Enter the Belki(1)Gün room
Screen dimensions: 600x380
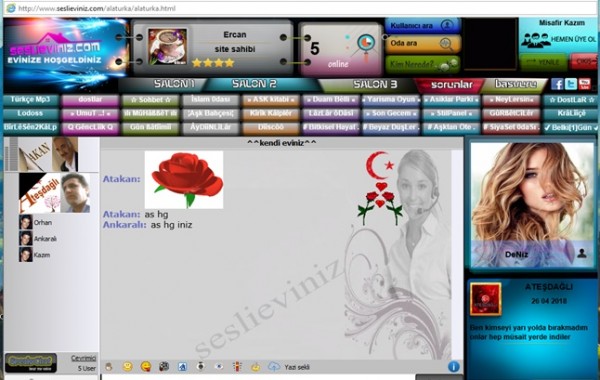tap(571, 127)
